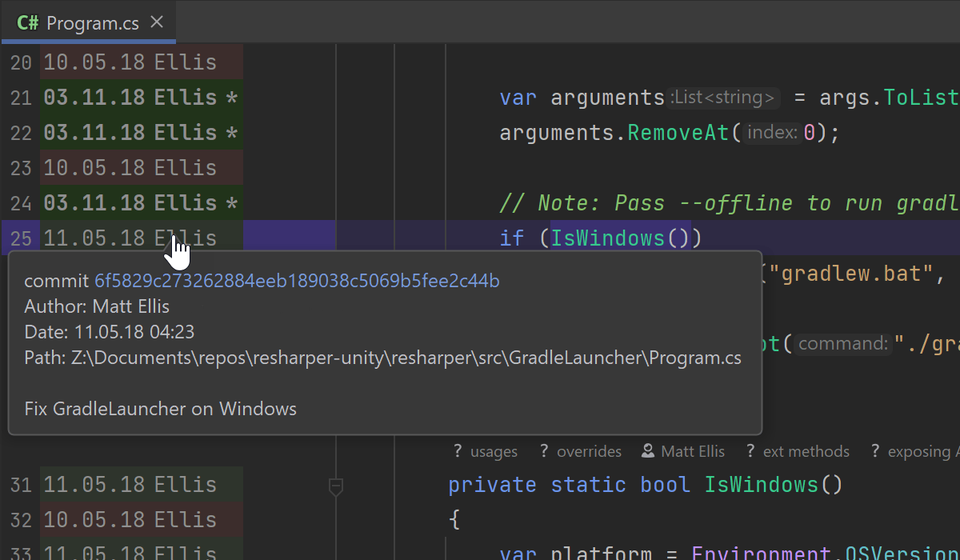960x560 pixels.
Task: Click the :List<string> type inlay hint
Action: tap(723, 98)
